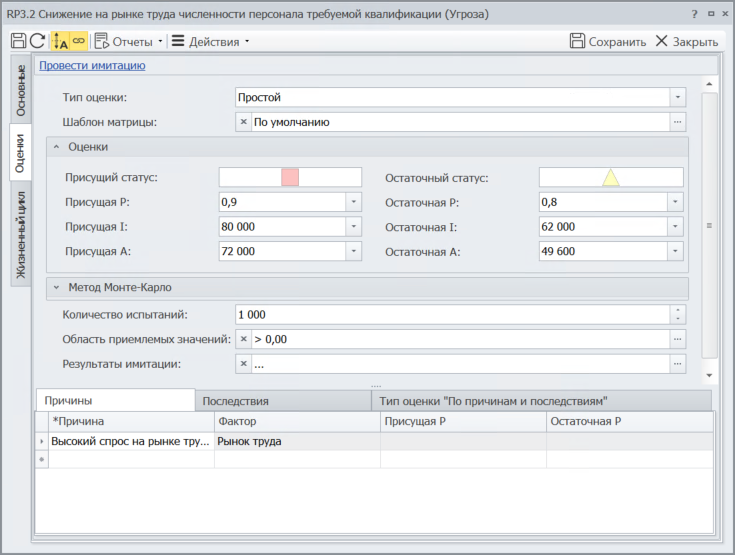
Task: Click the Закрыть button
Action: point(687,42)
